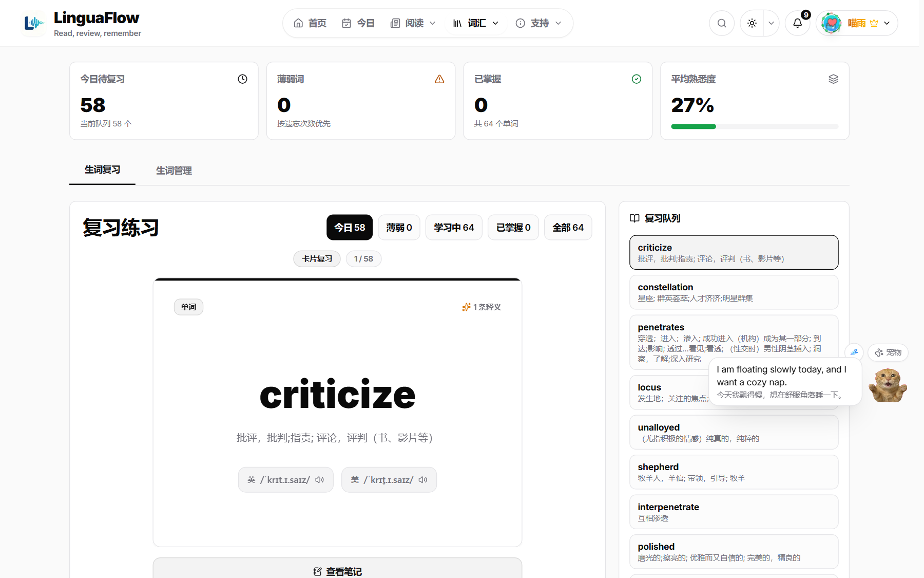Open the 宠物 pet button

888,352
